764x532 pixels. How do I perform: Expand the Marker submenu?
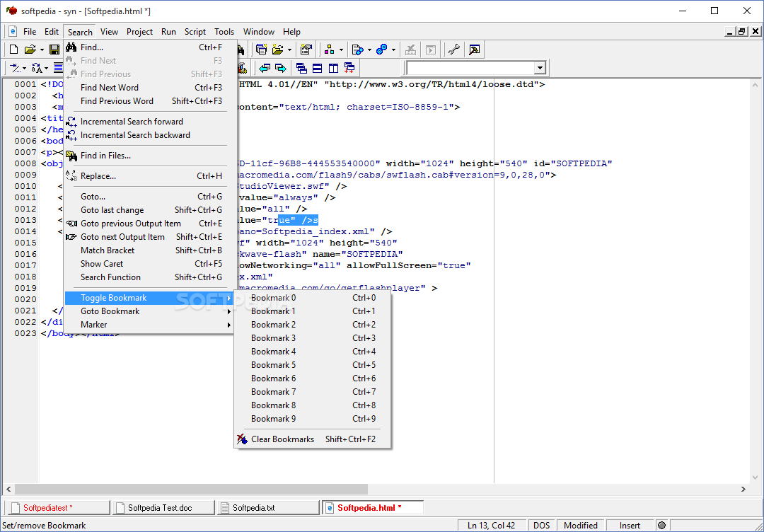[x=150, y=325]
